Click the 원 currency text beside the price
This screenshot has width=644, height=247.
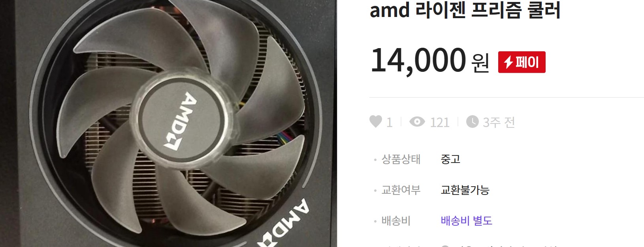(480, 62)
